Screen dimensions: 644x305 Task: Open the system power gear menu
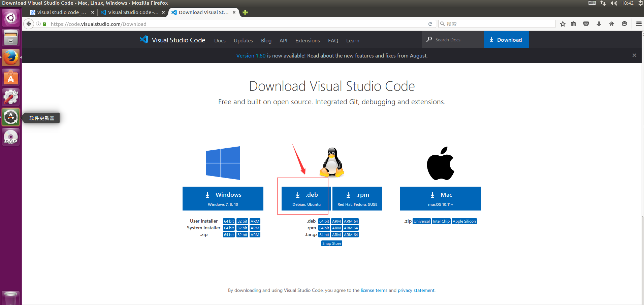[x=640, y=3]
